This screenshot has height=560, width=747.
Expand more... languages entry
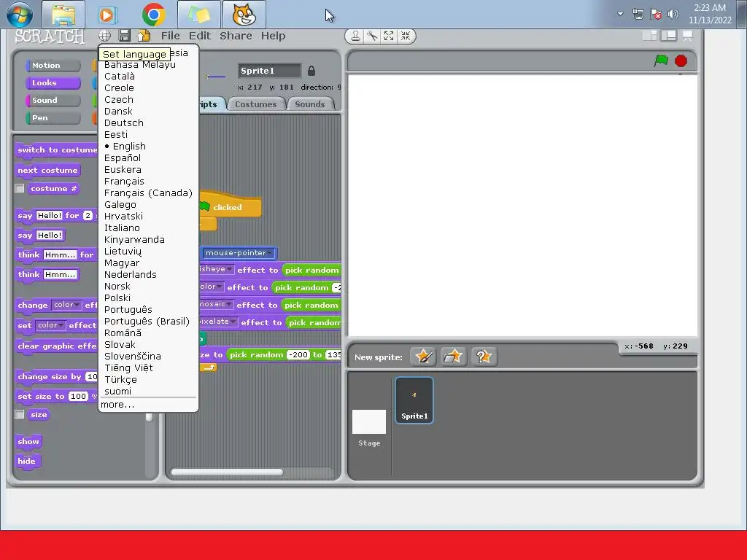[117, 404]
